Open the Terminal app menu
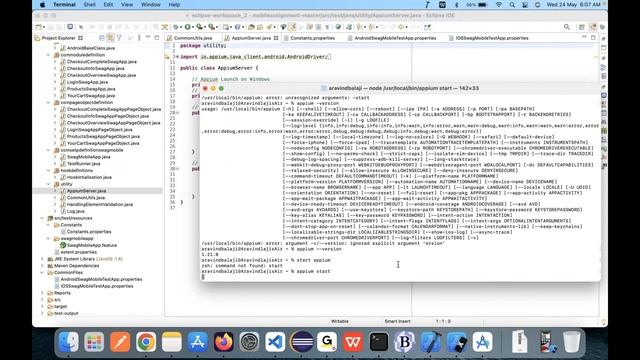 coord(64,5)
